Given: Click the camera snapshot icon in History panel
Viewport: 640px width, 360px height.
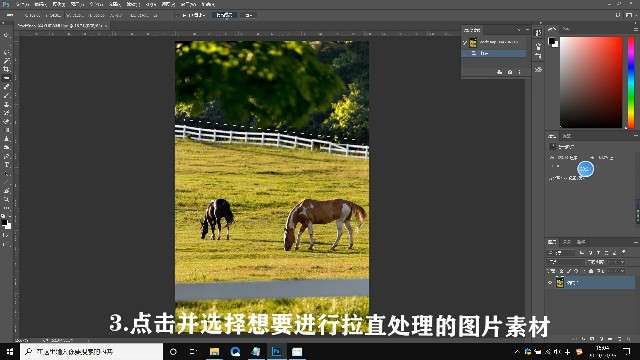Looking at the screenshot, I should tap(510, 72).
